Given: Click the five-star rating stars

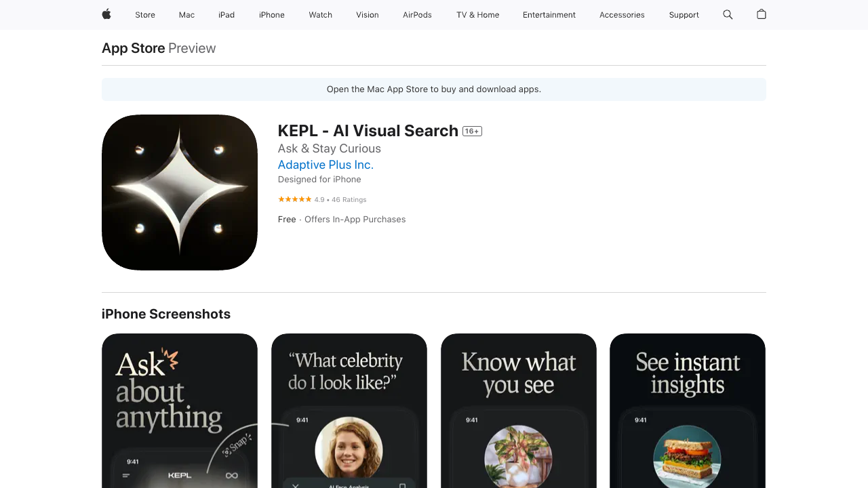Looking at the screenshot, I should pos(294,199).
